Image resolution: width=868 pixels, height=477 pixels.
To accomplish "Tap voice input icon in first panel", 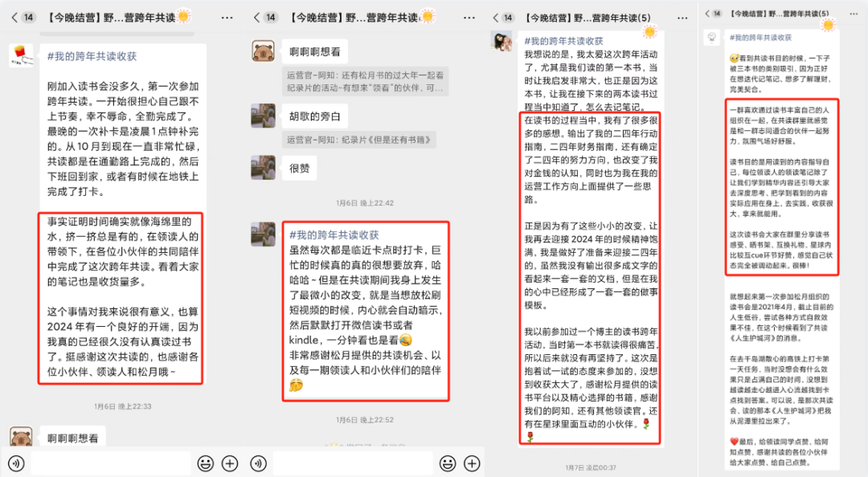I will pos(17,463).
